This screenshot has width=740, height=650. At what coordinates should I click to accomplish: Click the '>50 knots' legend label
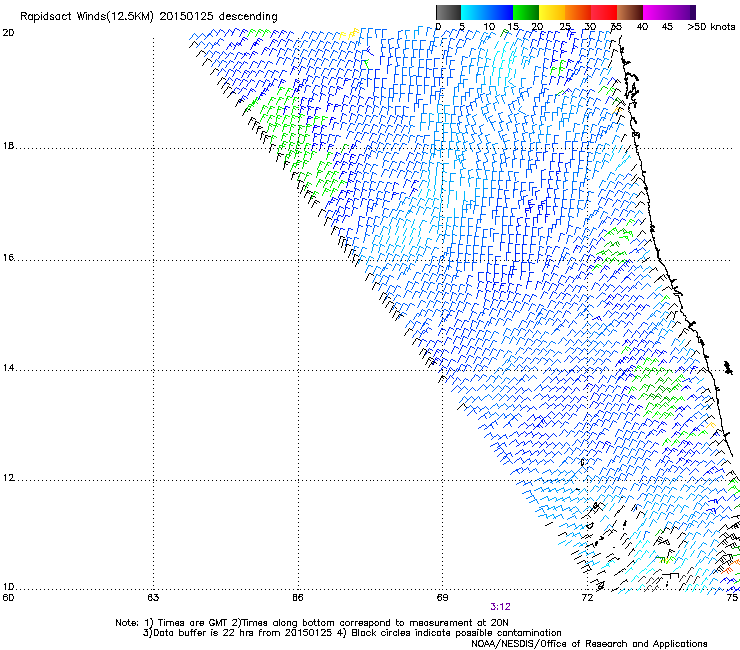[x=711, y=27]
